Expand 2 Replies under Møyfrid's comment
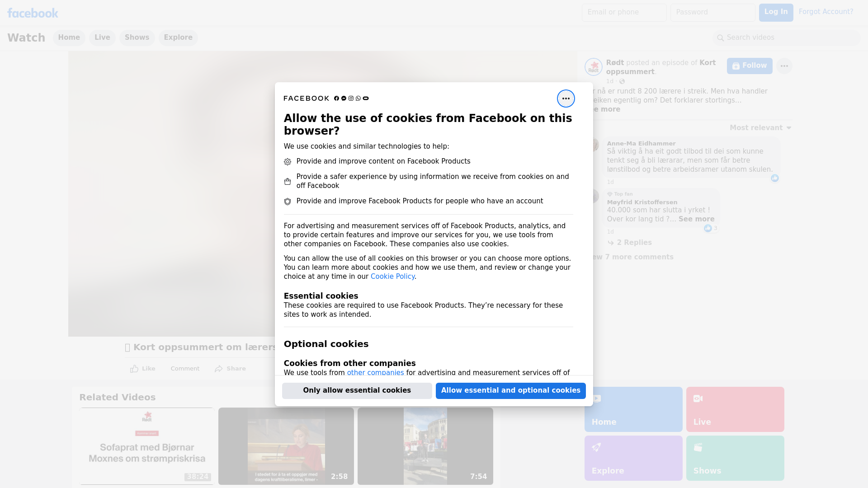Image resolution: width=868 pixels, height=488 pixels. tap(629, 243)
